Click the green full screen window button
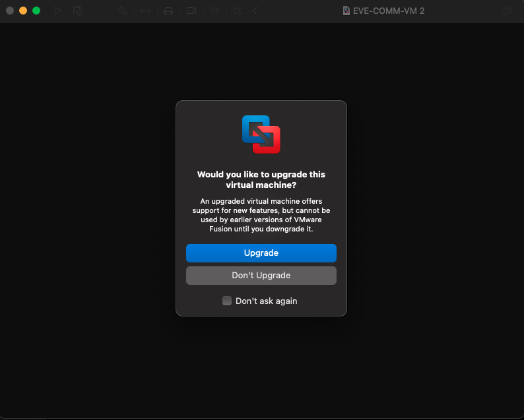Viewport: 524px width, 420px height. click(36, 11)
